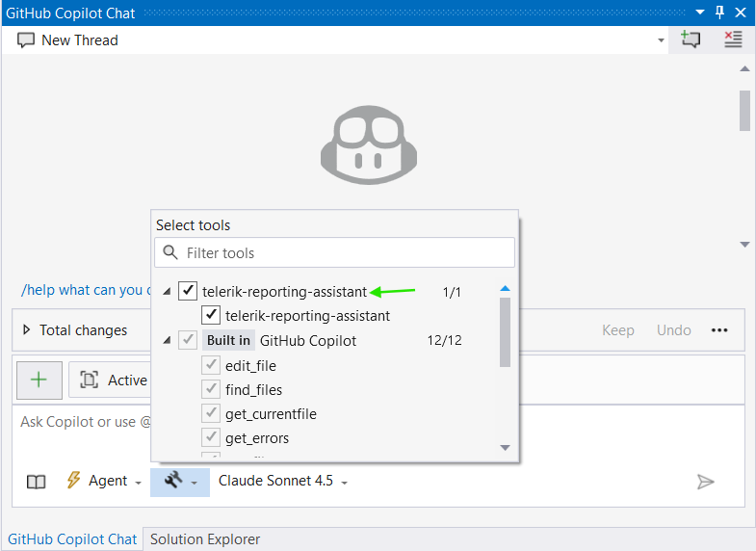The width and height of the screenshot is (756, 551).
Task: Click the New Thread title text
Action: [80, 40]
